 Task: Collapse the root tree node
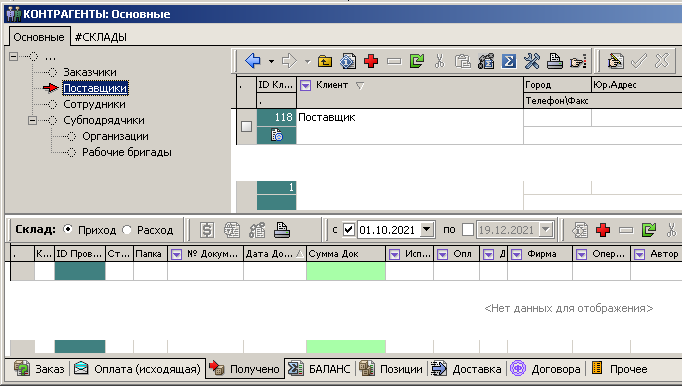tap(13, 56)
